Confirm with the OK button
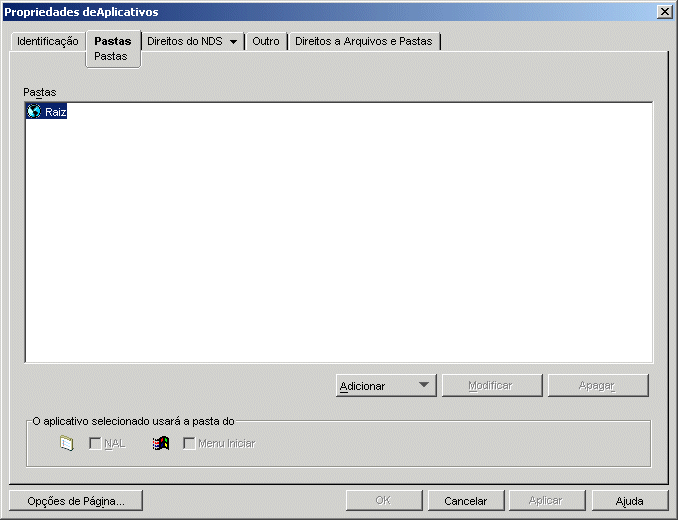678x520 pixels. pos(384,501)
